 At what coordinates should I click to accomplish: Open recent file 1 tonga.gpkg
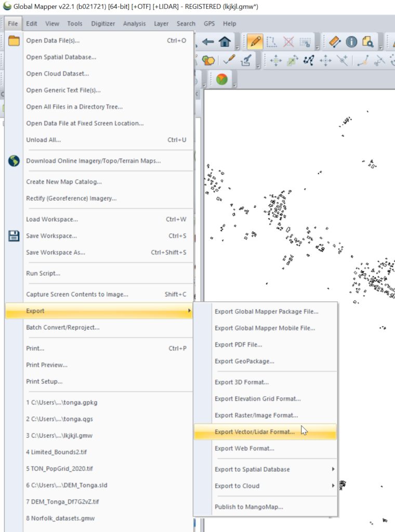coord(99,403)
